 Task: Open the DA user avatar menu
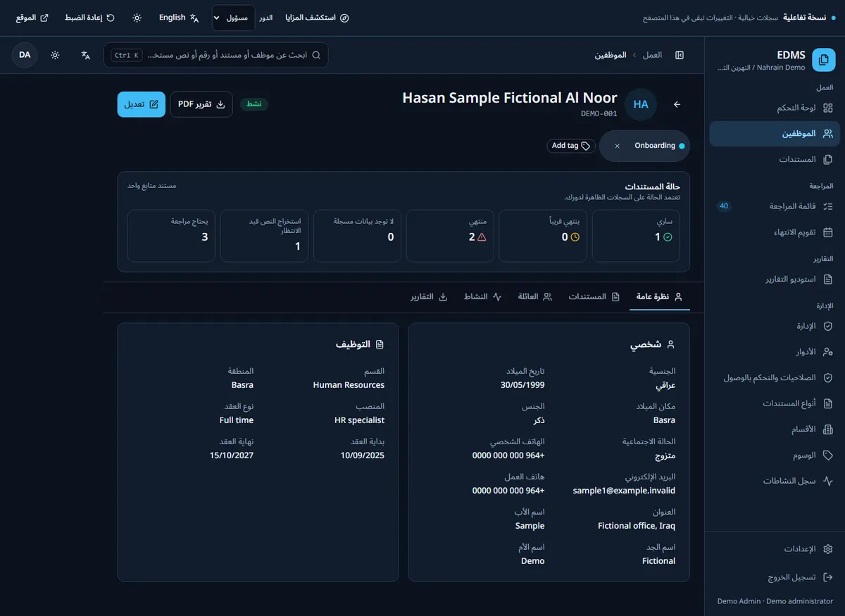(25, 55)
